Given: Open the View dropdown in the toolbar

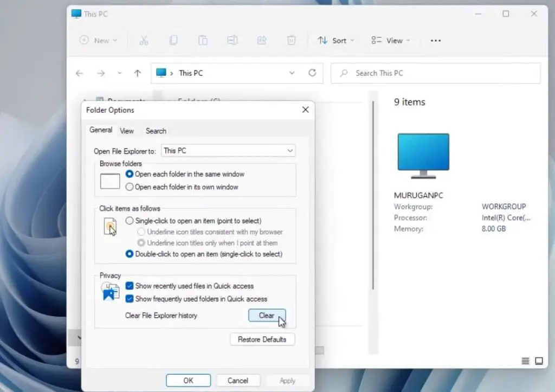Looking at the screenshot, I should click(x=390, y=40).
